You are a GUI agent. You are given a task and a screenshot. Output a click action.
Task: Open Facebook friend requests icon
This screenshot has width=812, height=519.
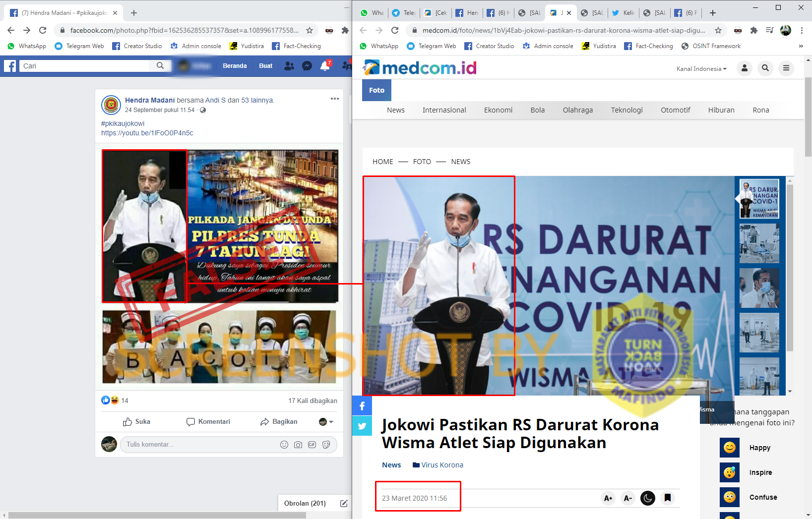pos(289,66)
